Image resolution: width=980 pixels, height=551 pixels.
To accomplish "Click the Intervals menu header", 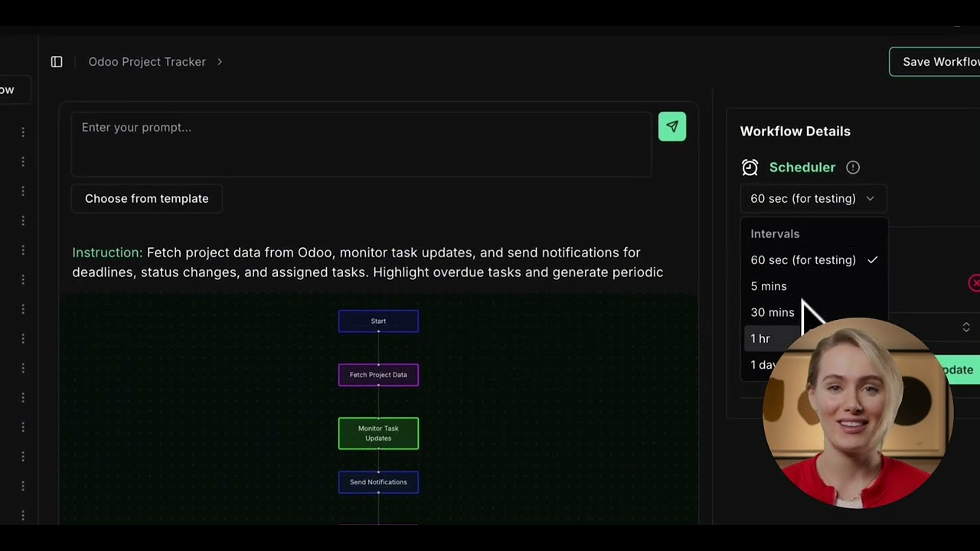I will [x=775, y=234].
